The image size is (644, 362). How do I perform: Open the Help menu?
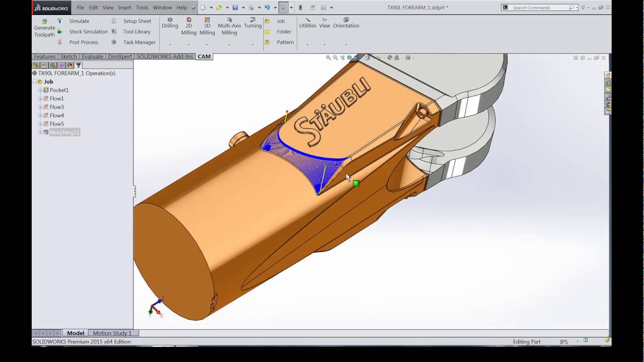[x=182, y=8]
